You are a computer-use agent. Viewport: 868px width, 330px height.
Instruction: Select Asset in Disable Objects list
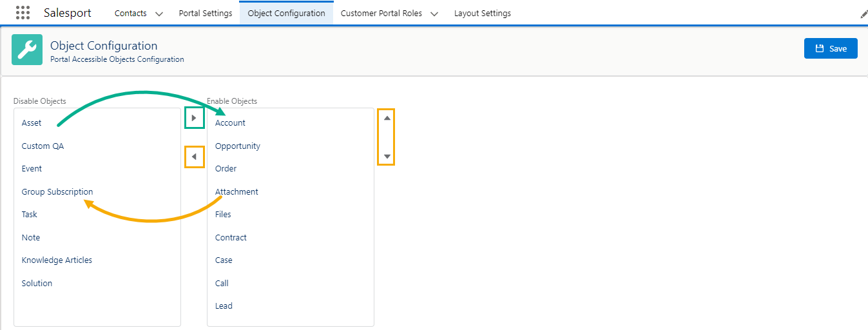pyautogui.click(x=32, y=123)
